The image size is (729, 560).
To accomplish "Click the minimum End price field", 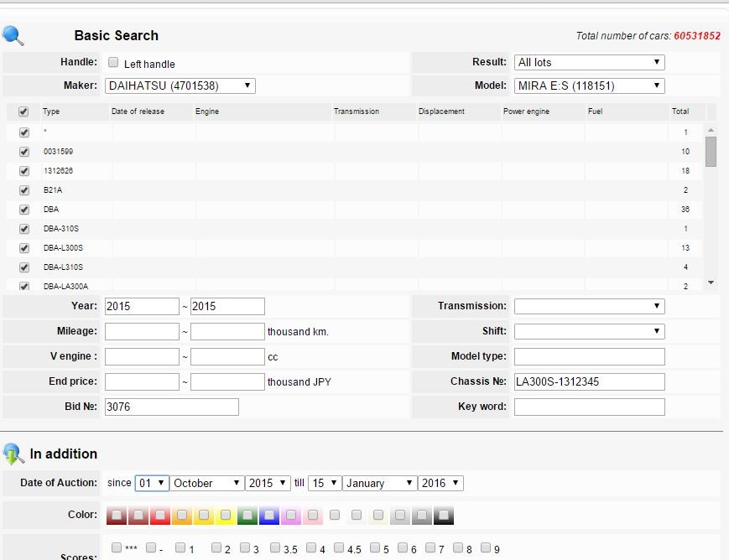I will pyautogui.click(x=142, y=382).
